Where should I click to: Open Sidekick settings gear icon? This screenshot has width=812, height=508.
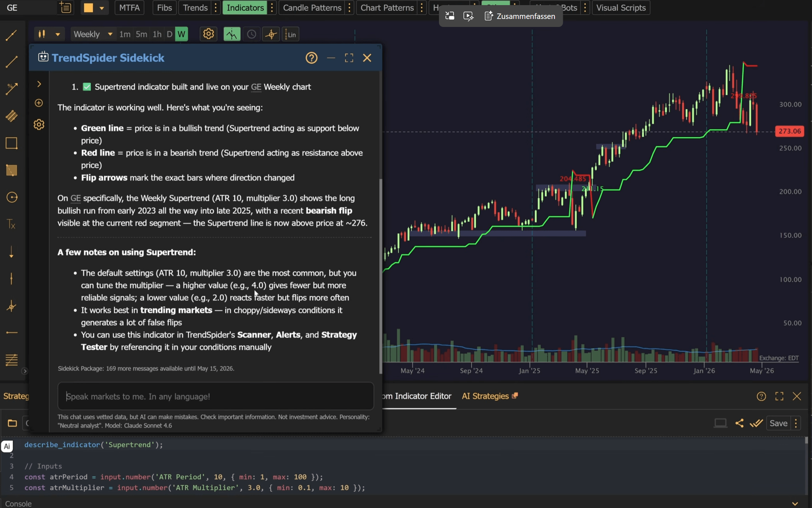[x=39, y=125]
